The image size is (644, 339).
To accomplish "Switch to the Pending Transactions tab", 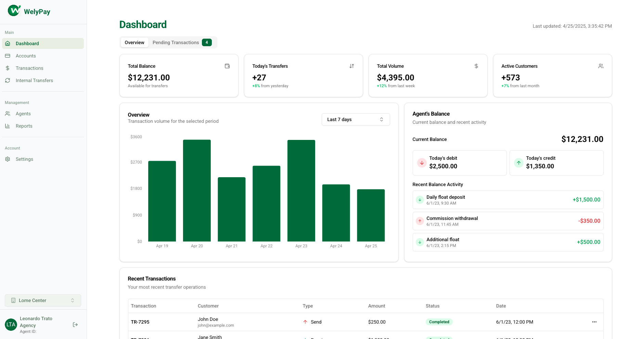I will 182,42.
